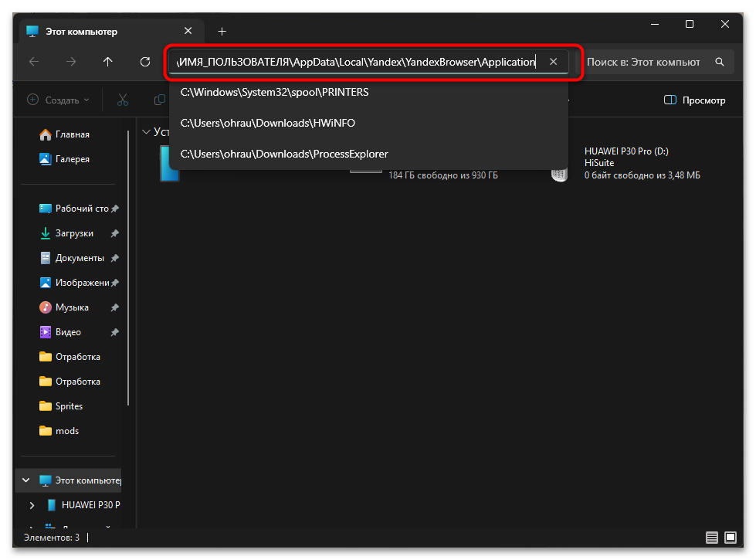Choose suggestion C:\Users\ohrau\Downloads\HWiNFO
This screenshot has width=756, height=560.
pos(368,123)
